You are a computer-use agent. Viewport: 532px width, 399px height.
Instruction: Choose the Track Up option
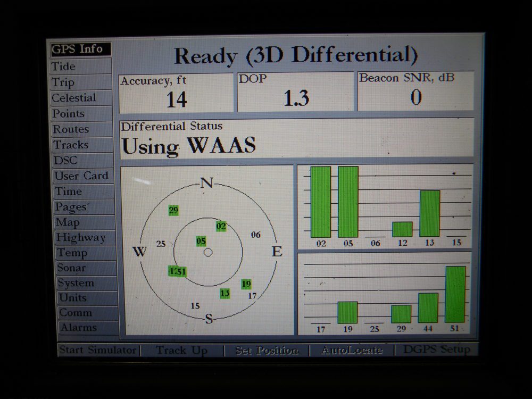tap(181, 350)
